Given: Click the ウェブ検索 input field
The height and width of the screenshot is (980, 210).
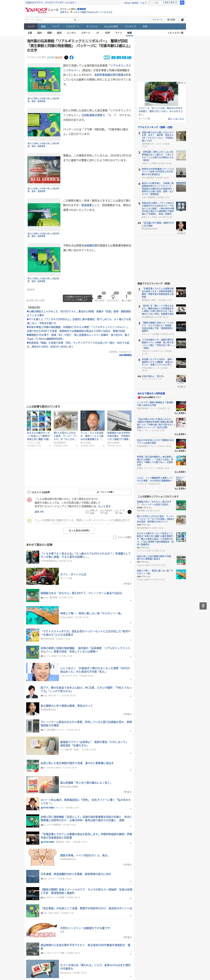Looking at the screenshot, I should point(155,3).
